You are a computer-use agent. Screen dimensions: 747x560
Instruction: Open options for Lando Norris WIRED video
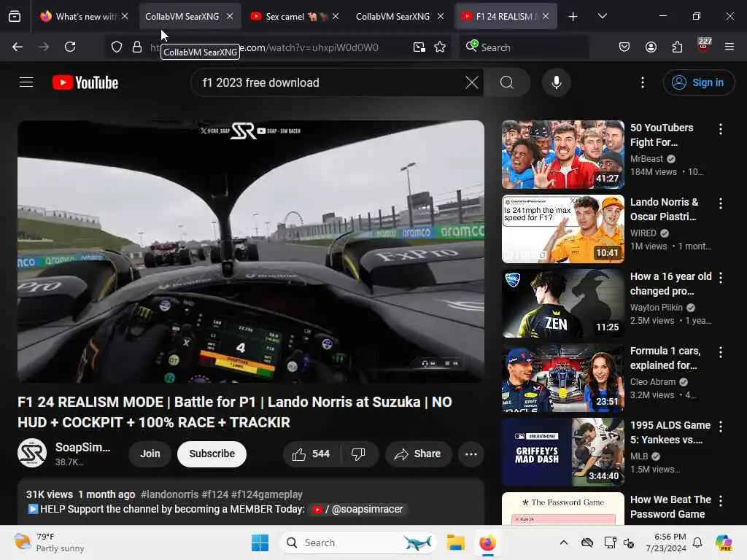(721, 203)
